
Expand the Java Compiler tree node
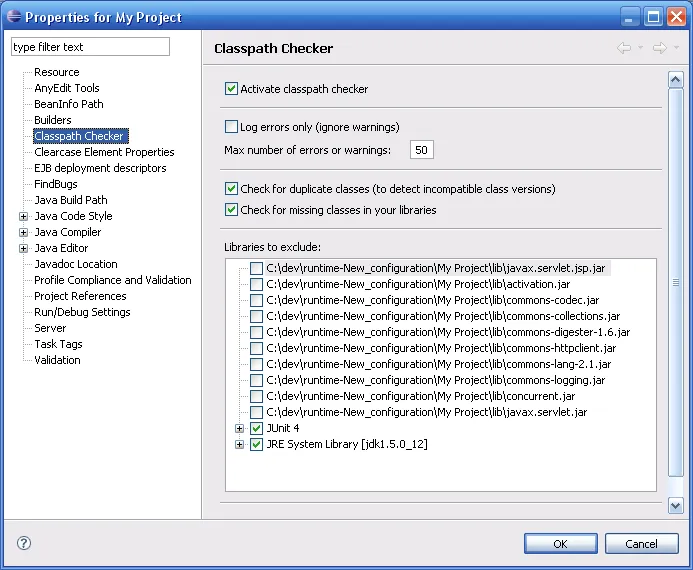point(23,232)
